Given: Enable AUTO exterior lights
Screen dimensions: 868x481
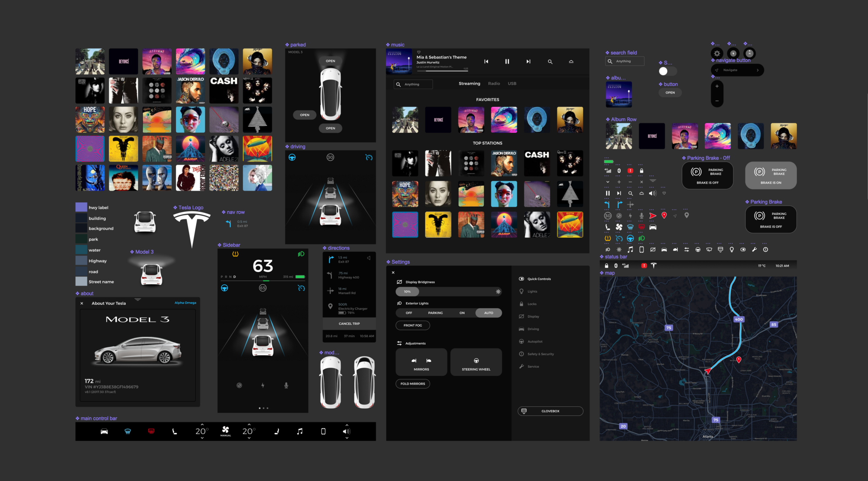Looking at the screenshot, I should [x=489, y=313].
